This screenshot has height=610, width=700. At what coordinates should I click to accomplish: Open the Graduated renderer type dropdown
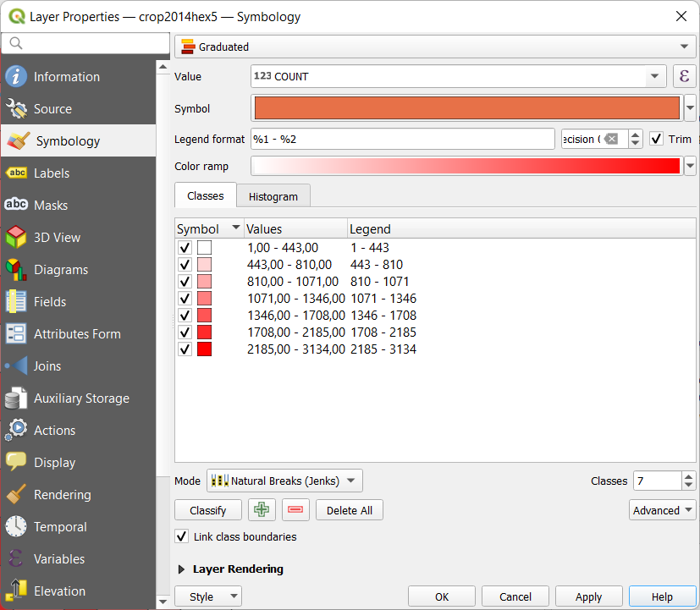[x=435, y=47]
